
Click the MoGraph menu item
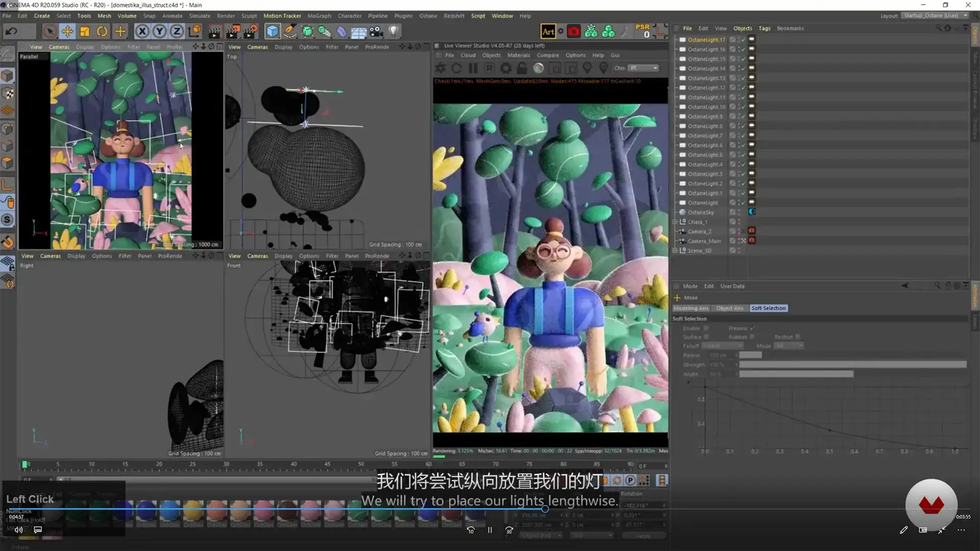(319, 16)
